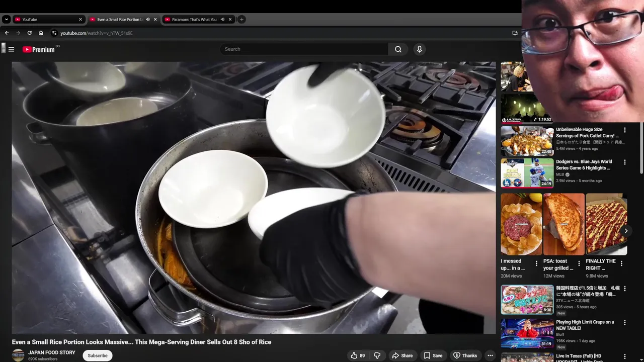
Task: Select the Even a Small Rice Portion tab
Action: point(123,20)
